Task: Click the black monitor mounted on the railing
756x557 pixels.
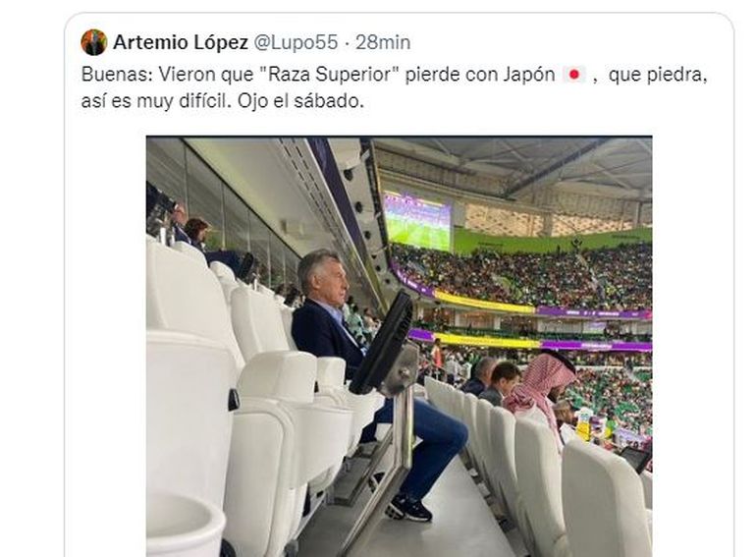Action: point(383,343)
